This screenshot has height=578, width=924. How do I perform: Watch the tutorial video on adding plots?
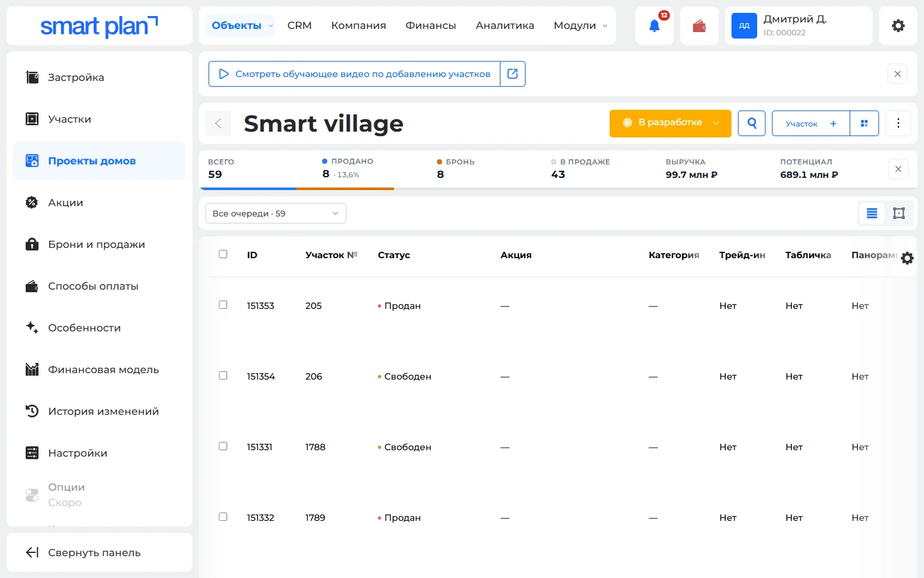point(354,74)
